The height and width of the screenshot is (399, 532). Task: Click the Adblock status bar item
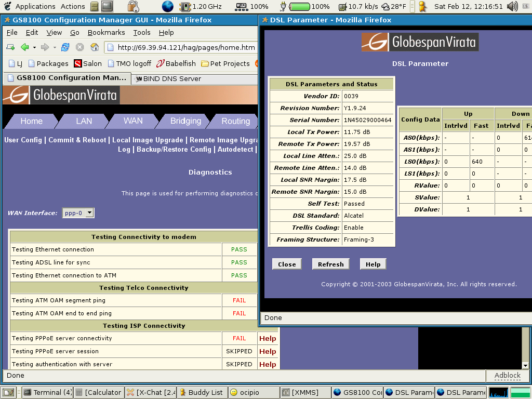coord(507,375)
